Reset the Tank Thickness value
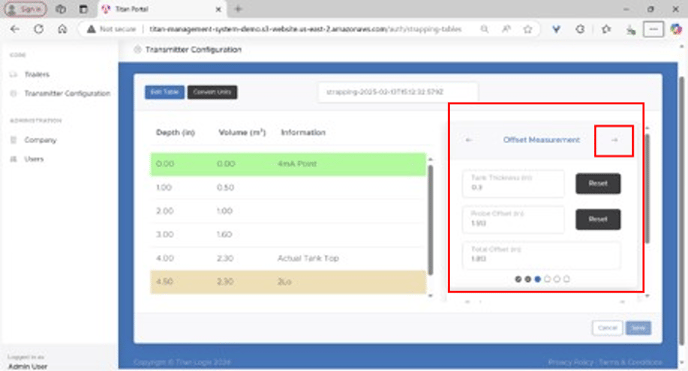The width and height of the screenshot is (688, 371). [598, 183]
